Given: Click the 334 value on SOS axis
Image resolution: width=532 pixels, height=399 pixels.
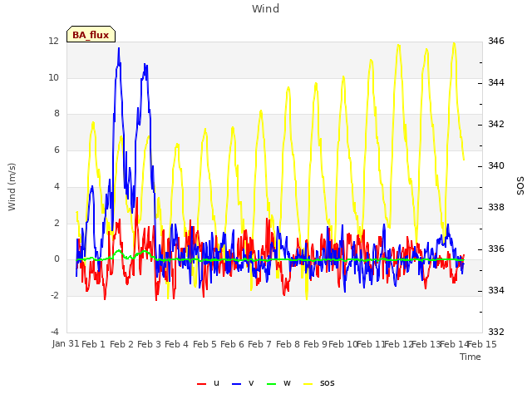Looking at the screenshot, I should click(x=496, y=290).
